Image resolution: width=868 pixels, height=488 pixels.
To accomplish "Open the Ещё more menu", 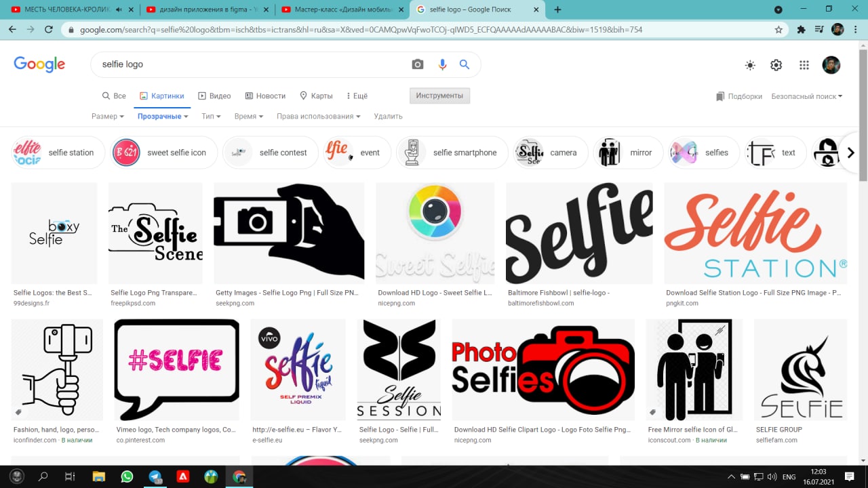I will [357, 96].
